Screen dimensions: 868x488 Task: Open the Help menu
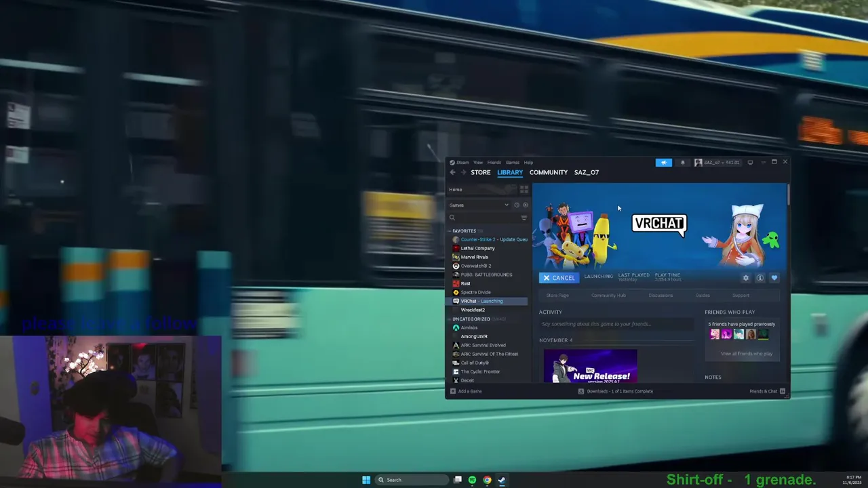pos(528,163)
